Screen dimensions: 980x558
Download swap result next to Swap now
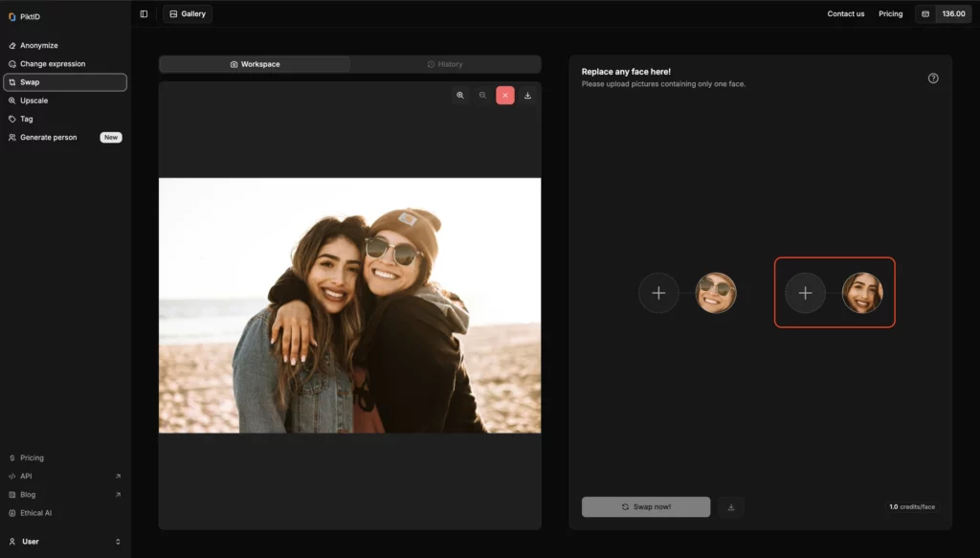(731, 507)
